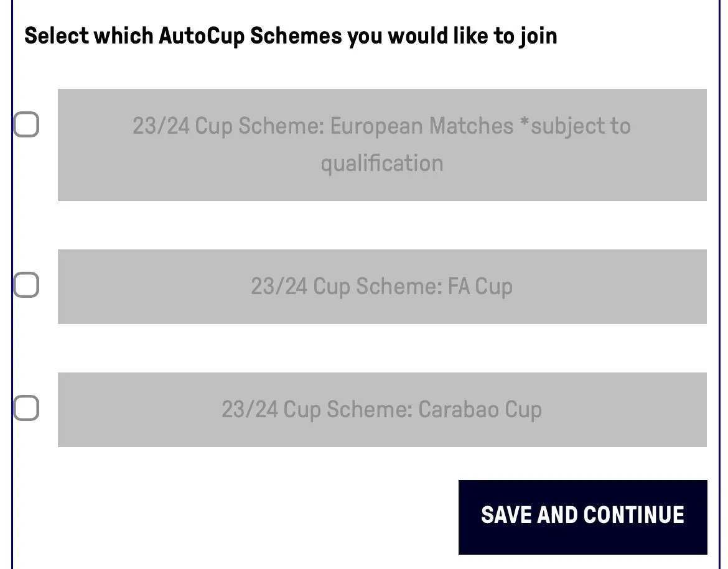Click '23/24 Cup Scheme: European Matches' text
The height and width of the screenshot is (569, 728).
[322, 126]
